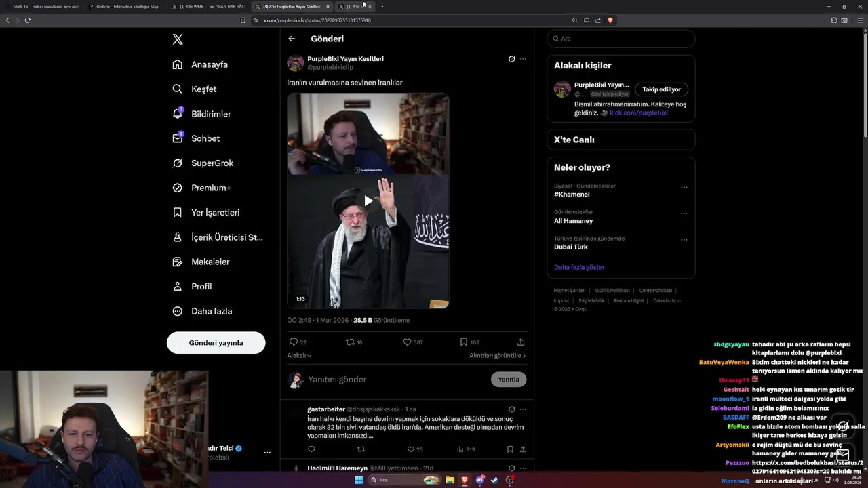Open more options on PurpleBixi post
868x488 pixels.
pos(523,59)
